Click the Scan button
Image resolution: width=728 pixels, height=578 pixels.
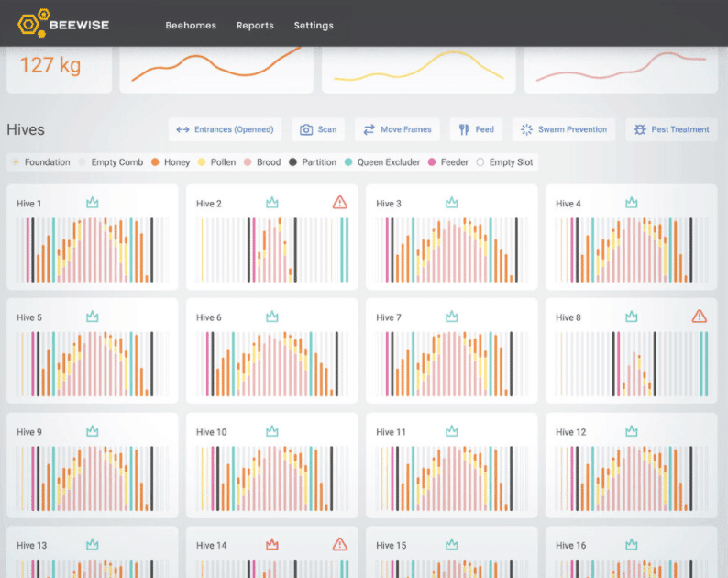[x=318, y=129]
